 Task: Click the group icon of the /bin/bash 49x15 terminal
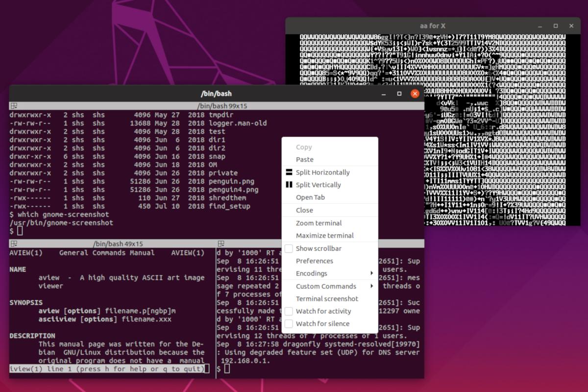[x=14, y=244]
